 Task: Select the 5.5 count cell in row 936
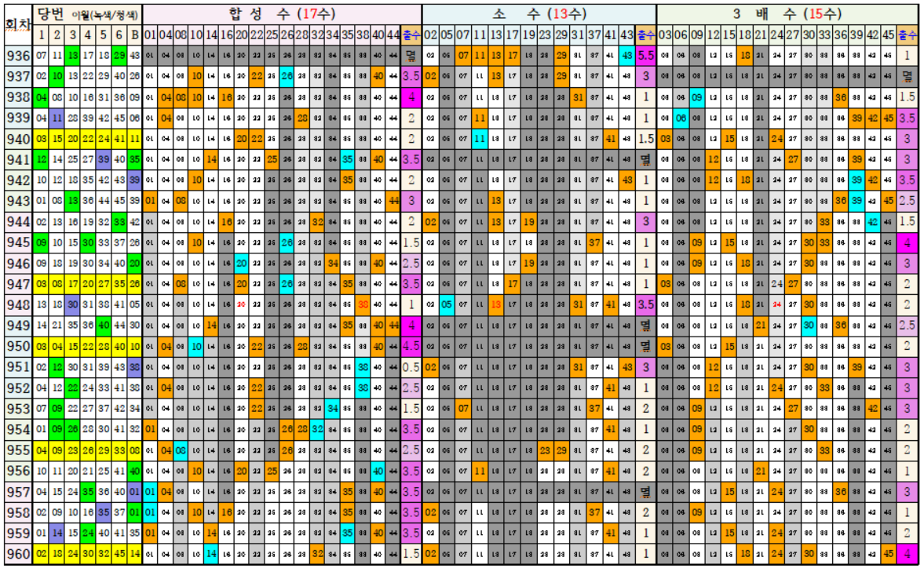click(x=646, y=56)
